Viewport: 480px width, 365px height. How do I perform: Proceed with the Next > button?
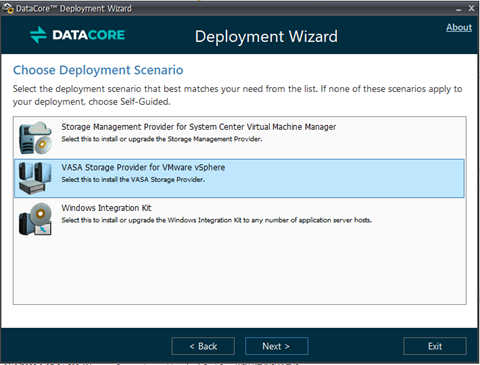276,346
